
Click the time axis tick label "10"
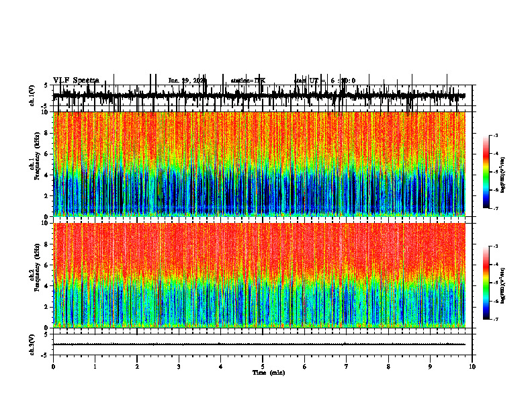[472, 367]
